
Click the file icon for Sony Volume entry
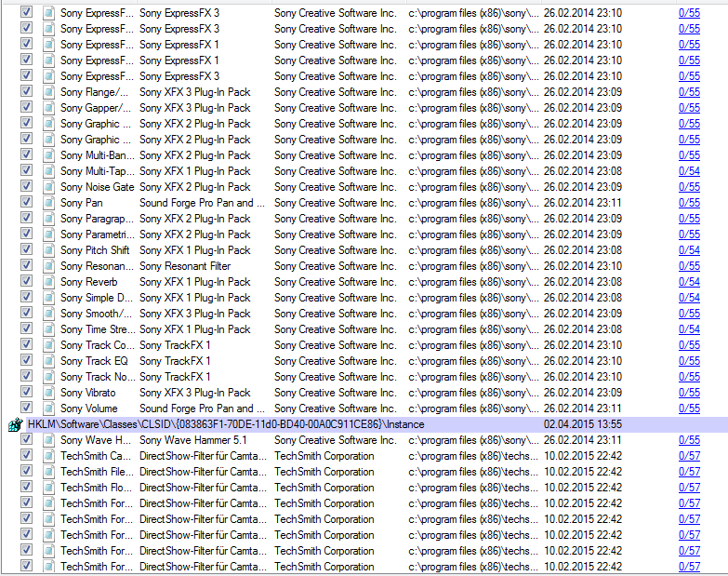[46, 409]
